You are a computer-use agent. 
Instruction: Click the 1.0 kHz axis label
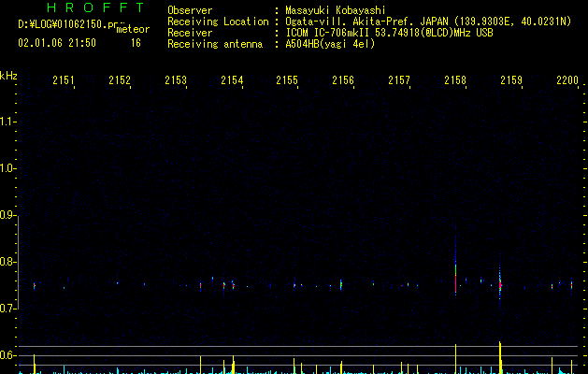7,168
